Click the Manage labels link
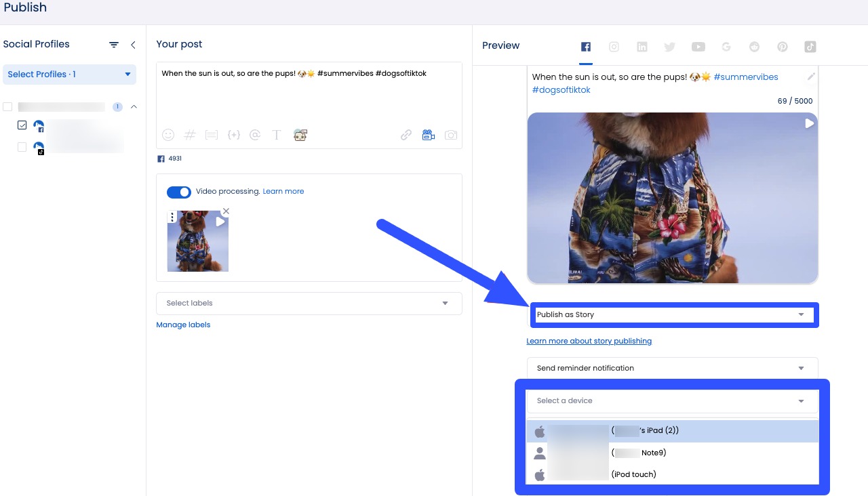 [183, 325]
